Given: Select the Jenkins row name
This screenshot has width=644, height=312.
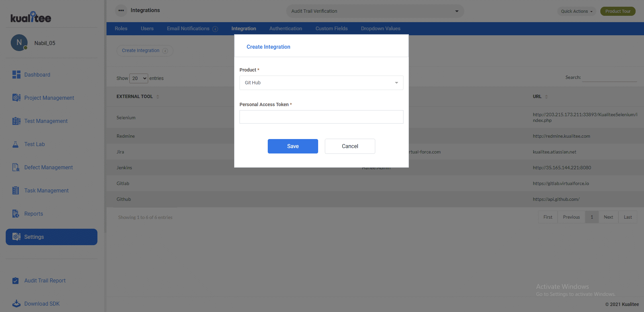Looking at the screenshot, I should (x=124, y=168).
